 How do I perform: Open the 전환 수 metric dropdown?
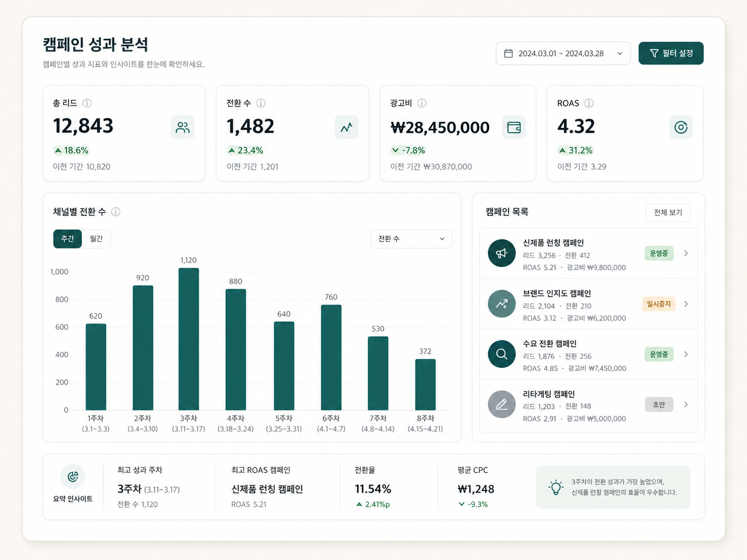411,238
